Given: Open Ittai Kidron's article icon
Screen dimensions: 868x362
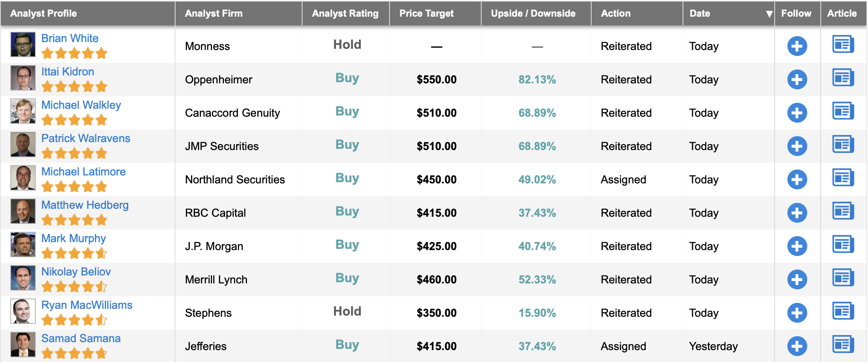Looking at the screenshot, I should point(843,78).
